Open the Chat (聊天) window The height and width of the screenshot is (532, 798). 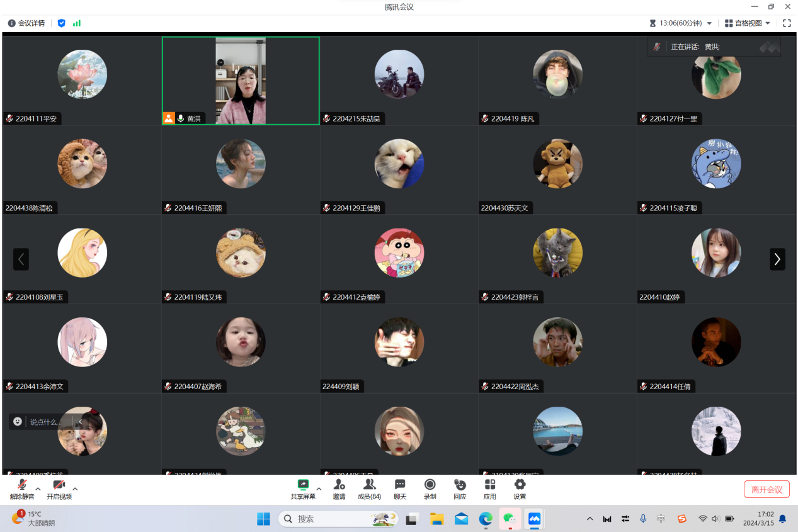pyautogui.click(x=400, y=485)
